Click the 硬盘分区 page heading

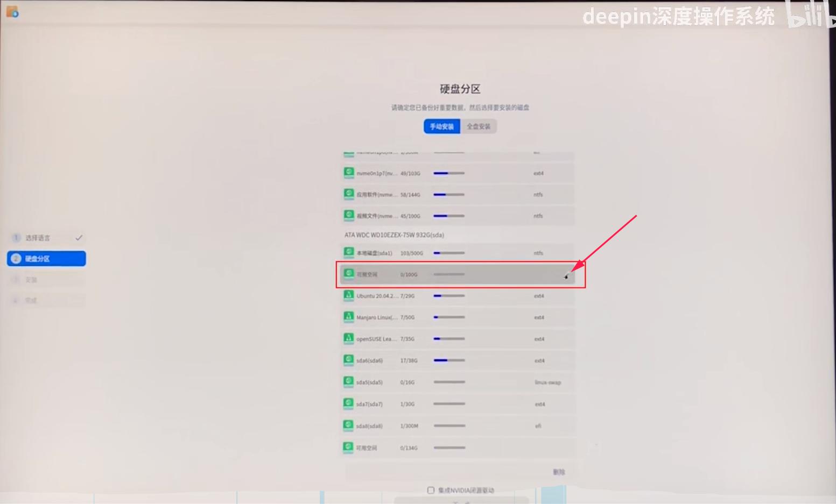460,89
